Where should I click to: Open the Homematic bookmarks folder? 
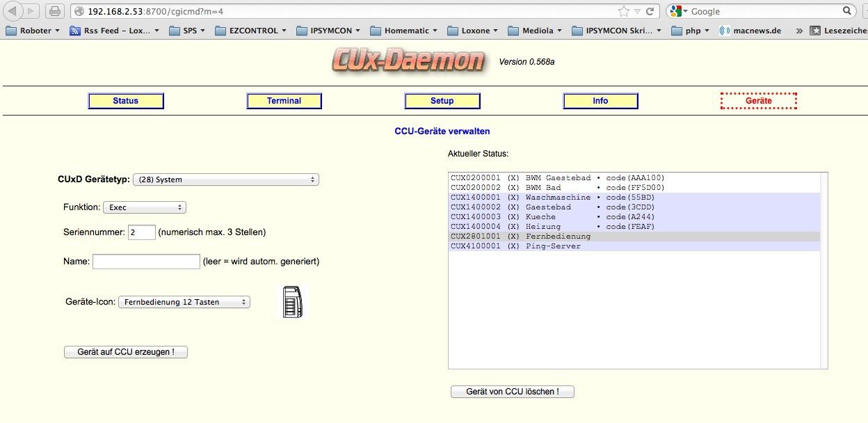403,31
